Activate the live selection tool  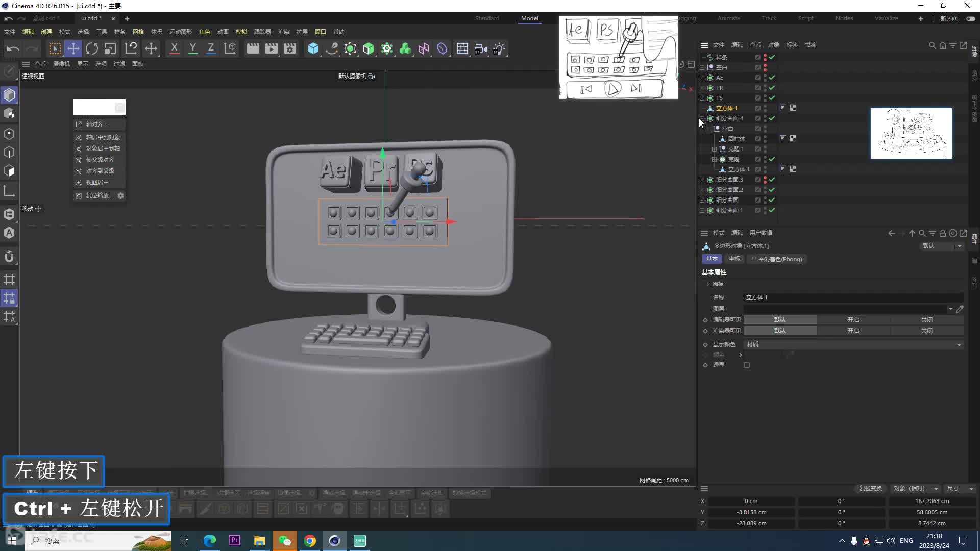click(x=55, y=49)
